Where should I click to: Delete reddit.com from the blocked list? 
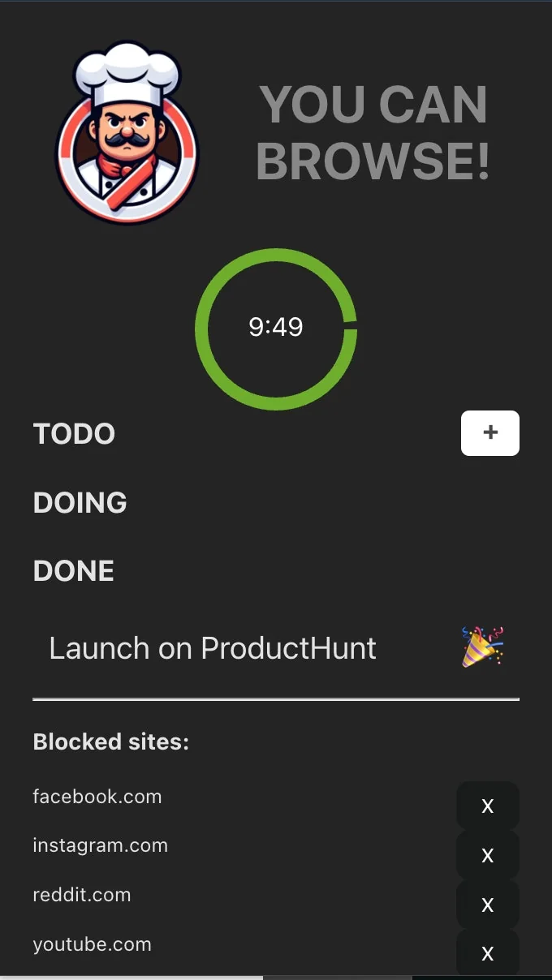(x=487, y=905)
